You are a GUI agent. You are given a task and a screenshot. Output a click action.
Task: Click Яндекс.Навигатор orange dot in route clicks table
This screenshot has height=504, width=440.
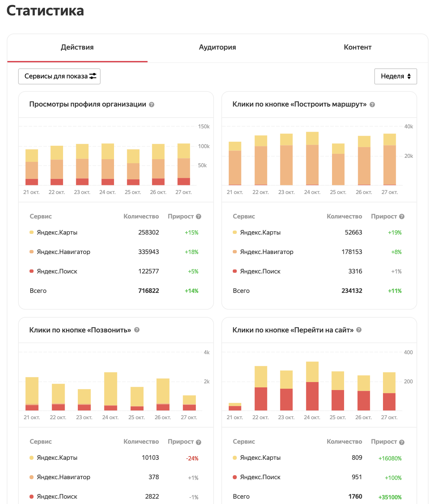[235, 252]
